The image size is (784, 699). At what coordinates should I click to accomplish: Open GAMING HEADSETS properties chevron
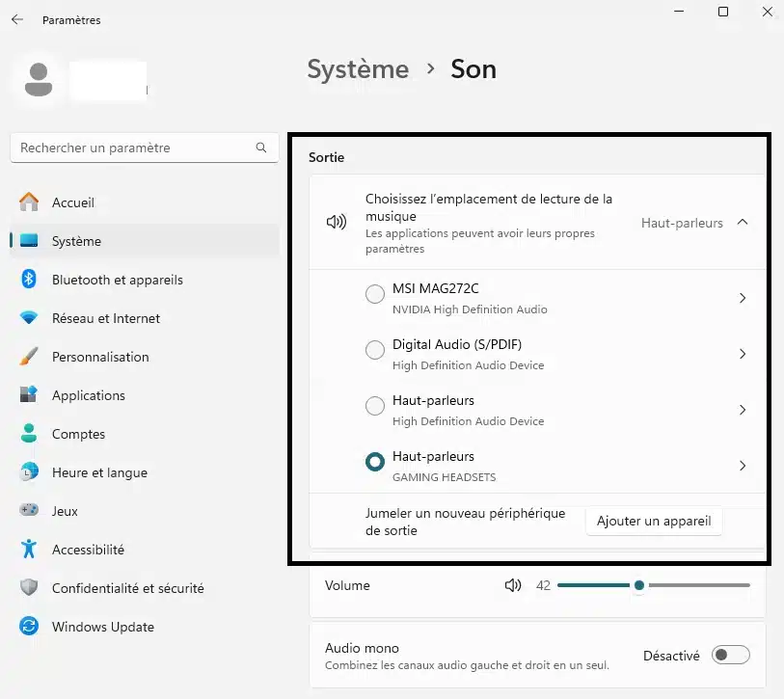pos(743,466)
